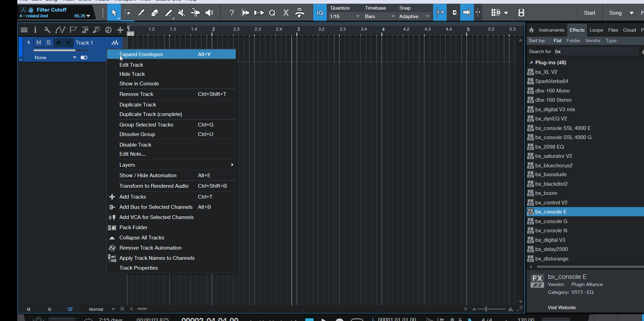The height and width of the screenshot is (321, 644).
Task: Choose Expand Envelopes in context menu
Action: [172, 54]
